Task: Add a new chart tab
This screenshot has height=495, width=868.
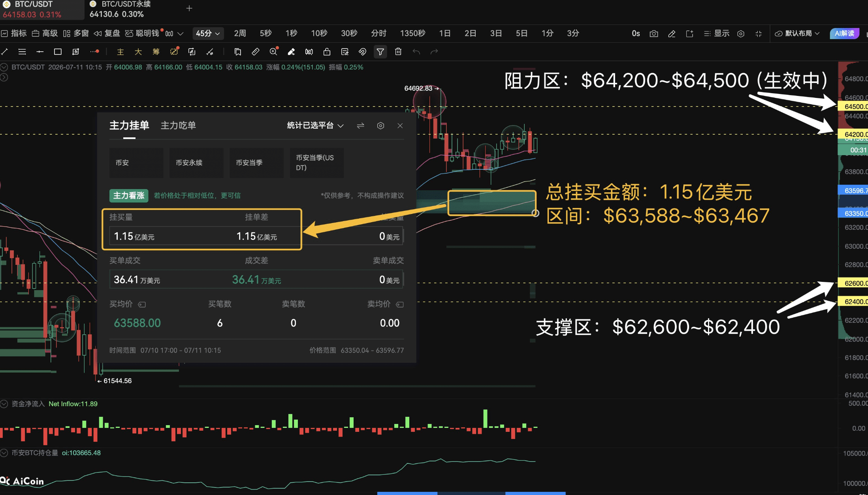Action: 189,8
